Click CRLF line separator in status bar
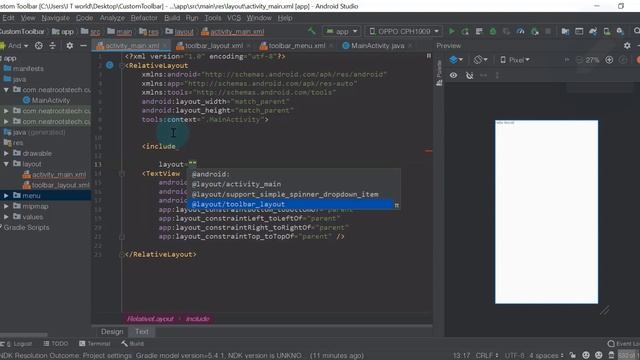Screen dimensions: 640x360 coord(486,356)
